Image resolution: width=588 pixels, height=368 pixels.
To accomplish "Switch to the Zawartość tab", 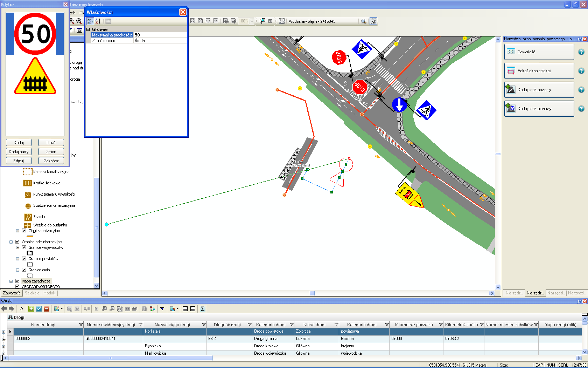I will point(12,293).
